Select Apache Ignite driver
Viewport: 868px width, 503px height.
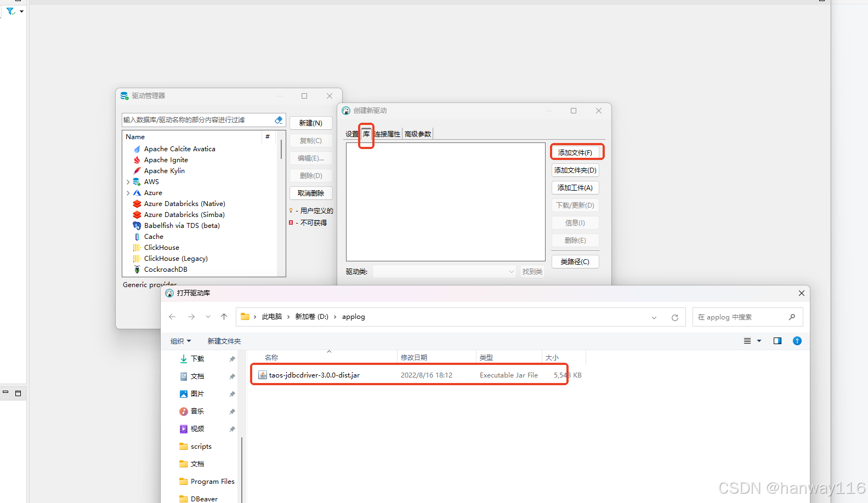tap(166, 160)
